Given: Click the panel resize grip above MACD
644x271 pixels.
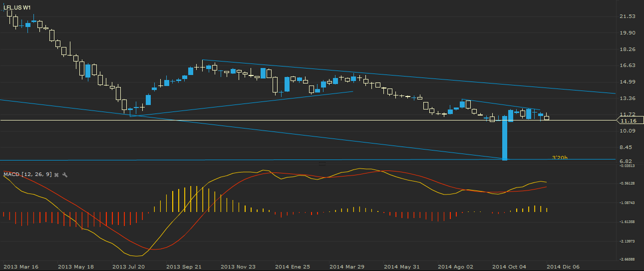Looking at the screenshot, I should click(x=322, y=163).
